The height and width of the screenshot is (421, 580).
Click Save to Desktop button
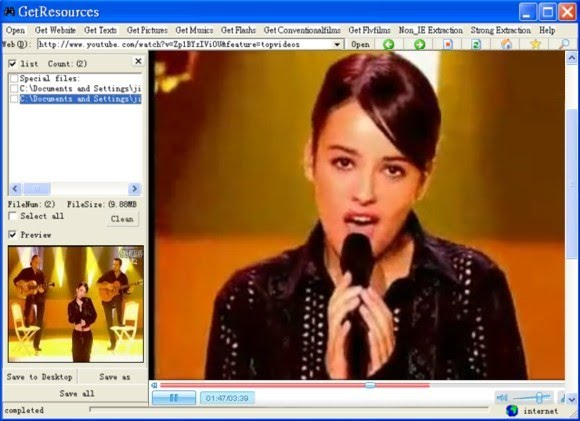coord(39,377)
